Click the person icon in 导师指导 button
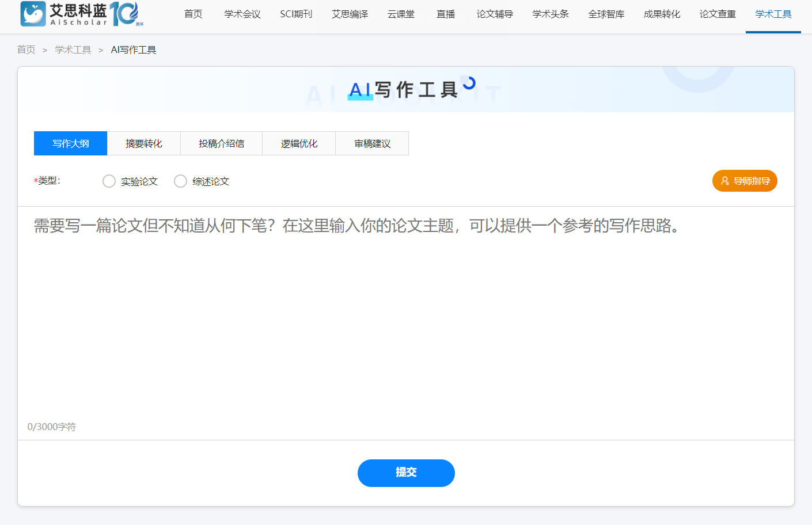812x525 pixels. (725, 181)
